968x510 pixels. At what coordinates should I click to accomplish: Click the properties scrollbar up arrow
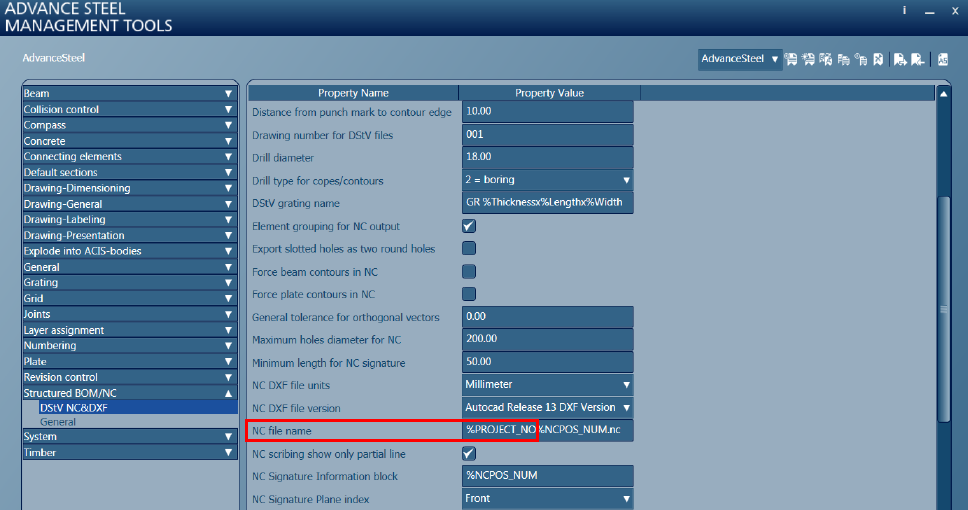(x=943, y=94)
